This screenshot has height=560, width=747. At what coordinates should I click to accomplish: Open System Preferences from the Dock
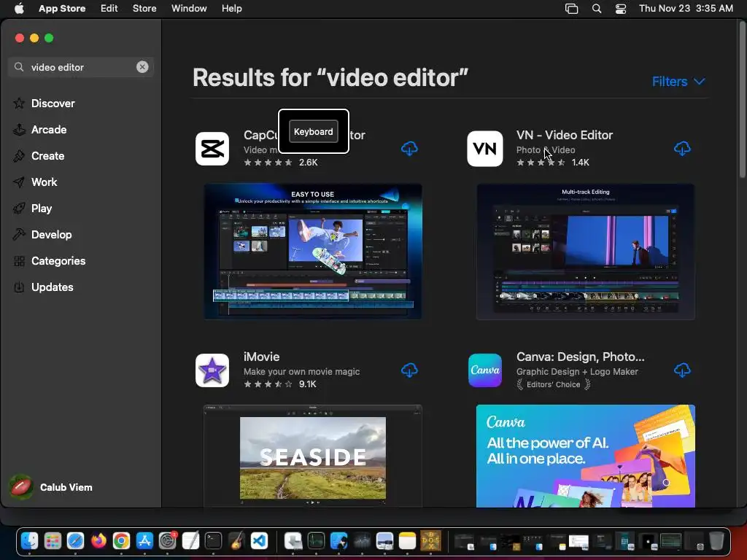coord(167,541)
